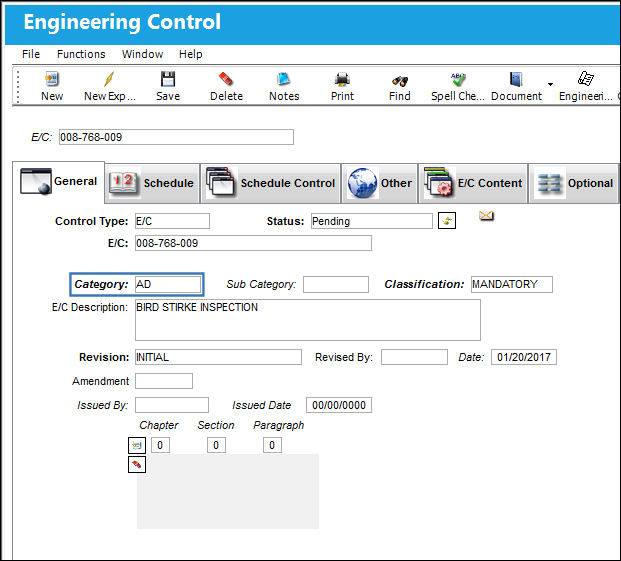621x561 pixels.
Task: Click the Date field showing 01/20/2017
Action: point(524,357)
